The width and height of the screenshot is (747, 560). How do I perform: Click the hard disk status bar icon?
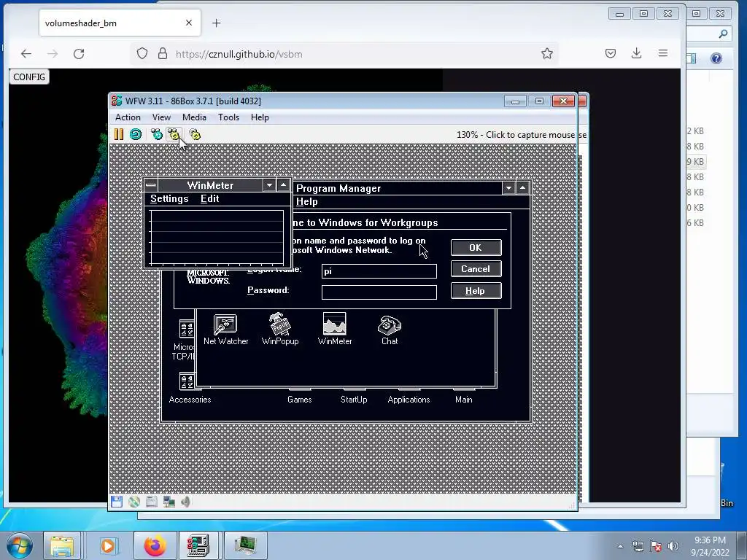pos(152,502)
